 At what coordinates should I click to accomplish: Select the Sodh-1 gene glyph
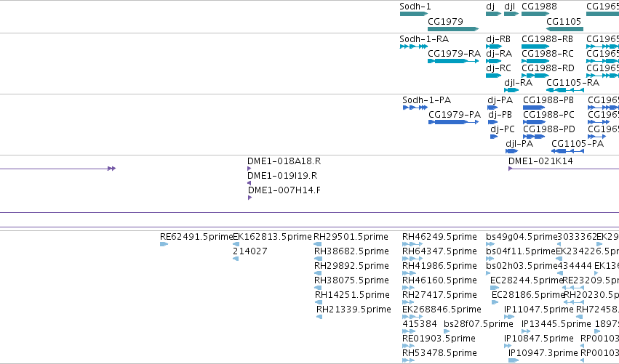(x=413, y=14)
